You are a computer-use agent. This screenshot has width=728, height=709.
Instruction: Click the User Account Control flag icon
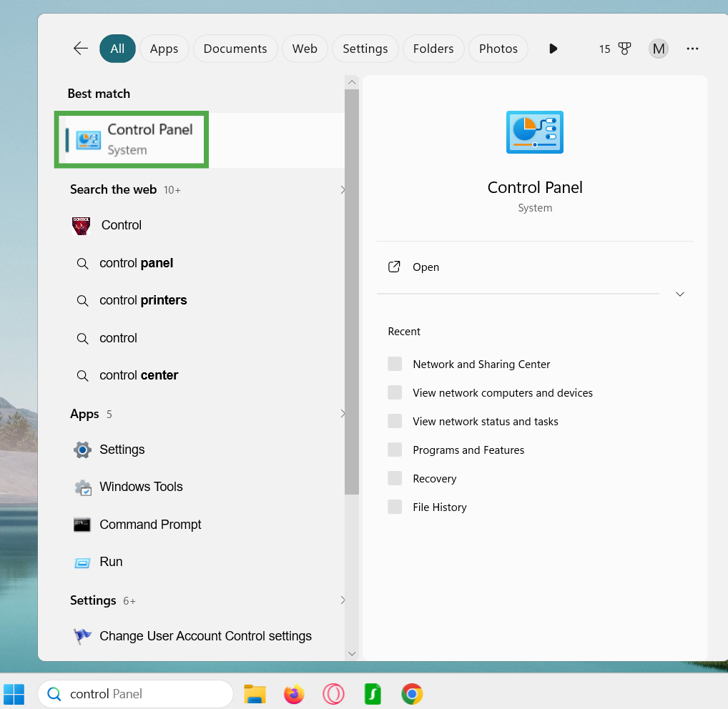(x=82, y=635)
